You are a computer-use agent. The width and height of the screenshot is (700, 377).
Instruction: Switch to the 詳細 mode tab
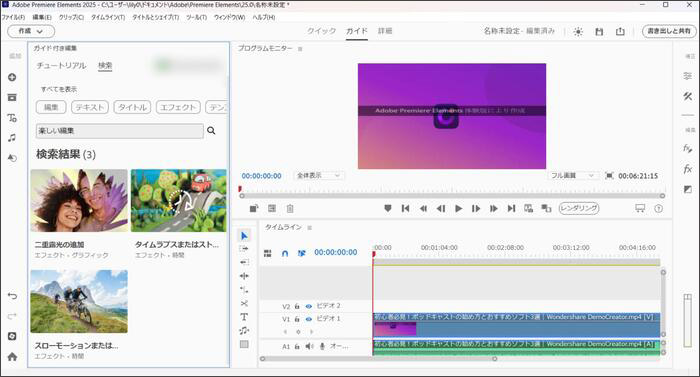click(385, 31)
